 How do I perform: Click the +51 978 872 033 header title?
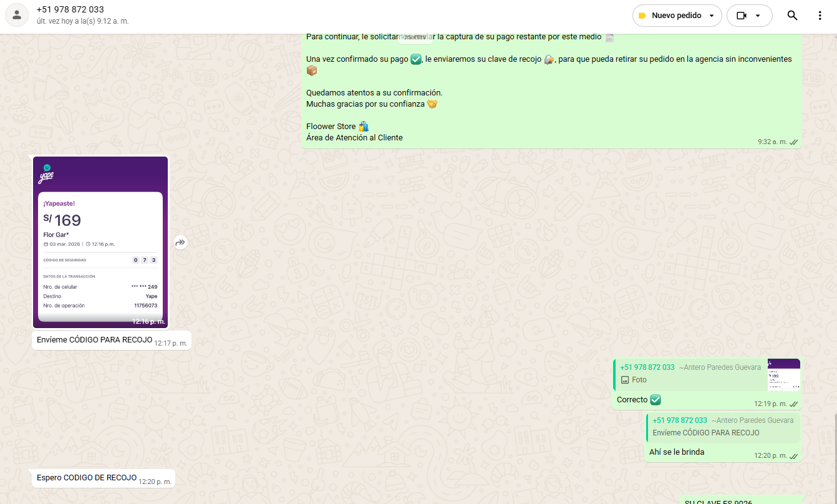(x=70, y=9)
